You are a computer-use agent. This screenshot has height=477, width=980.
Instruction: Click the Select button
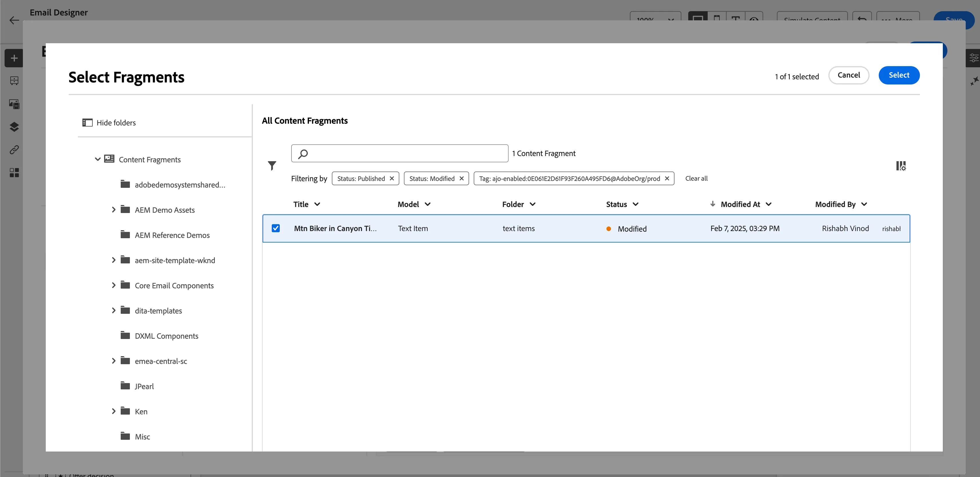[x=899, y=75]
